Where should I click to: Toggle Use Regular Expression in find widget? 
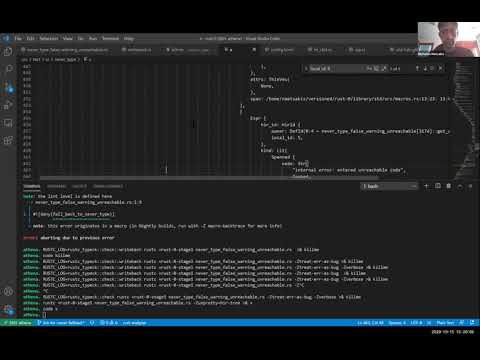click(384, 68)
